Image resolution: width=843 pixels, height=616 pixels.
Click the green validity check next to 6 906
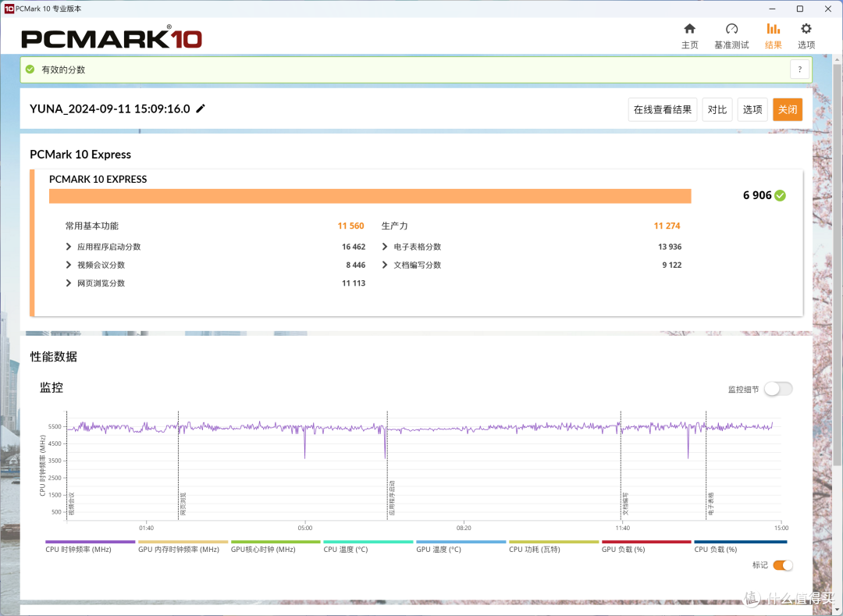(x=780, y=196)
